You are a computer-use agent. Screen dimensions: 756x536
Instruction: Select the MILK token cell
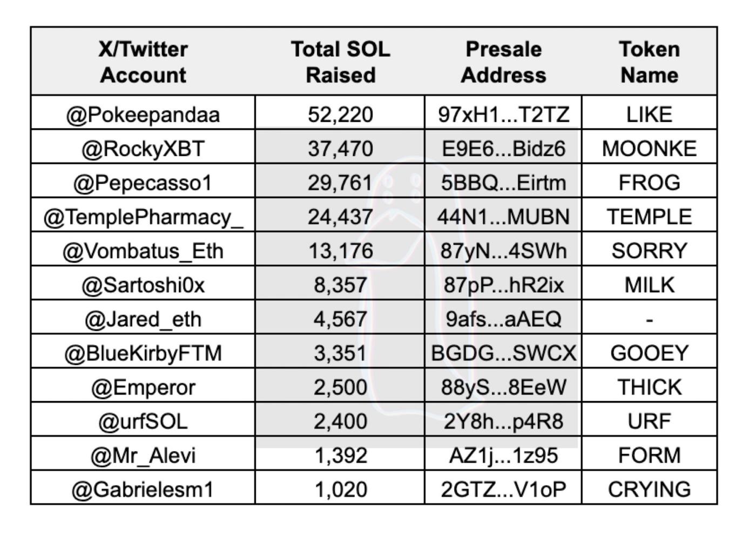649,285
